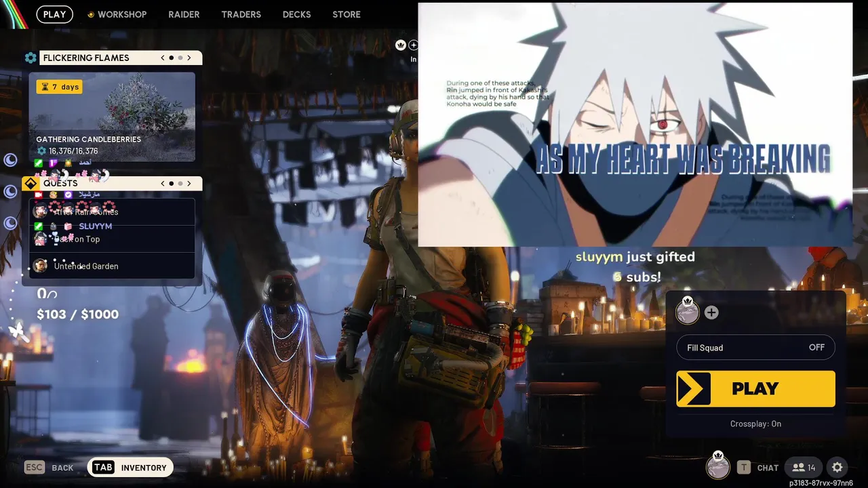Open the Flickering Flames event gear icon
The image size is (868, 488).
[x=31, y=58]
